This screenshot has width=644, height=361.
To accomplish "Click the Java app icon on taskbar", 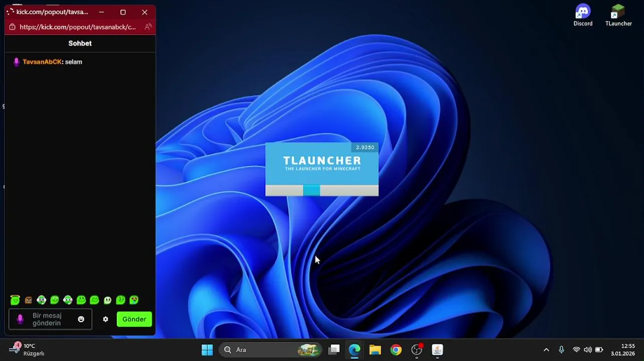I will click(437, 350).
